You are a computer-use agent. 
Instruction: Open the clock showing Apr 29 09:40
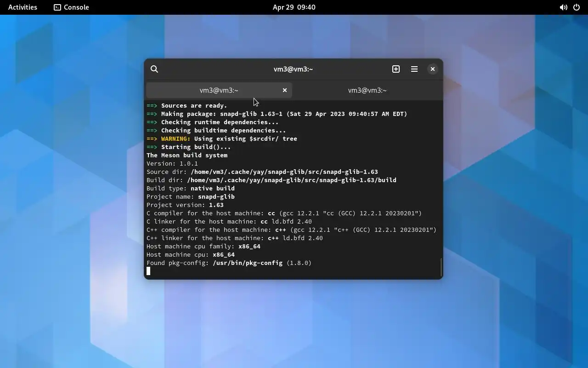pos(294,7)
